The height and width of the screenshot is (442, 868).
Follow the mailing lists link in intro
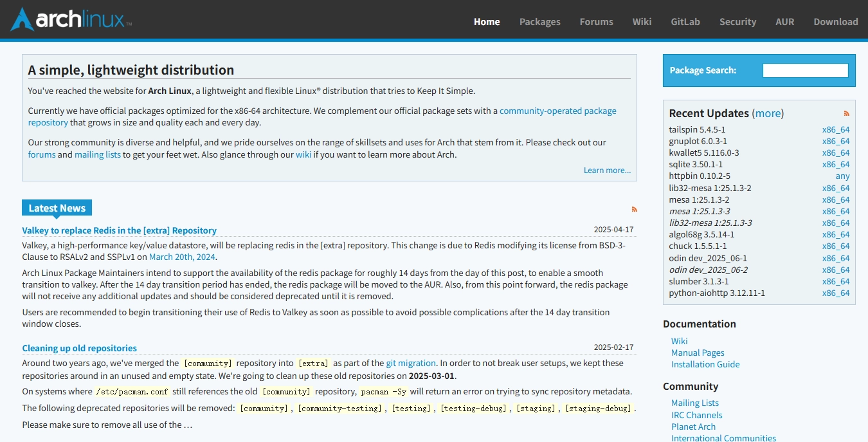click(x=98, y=154)
